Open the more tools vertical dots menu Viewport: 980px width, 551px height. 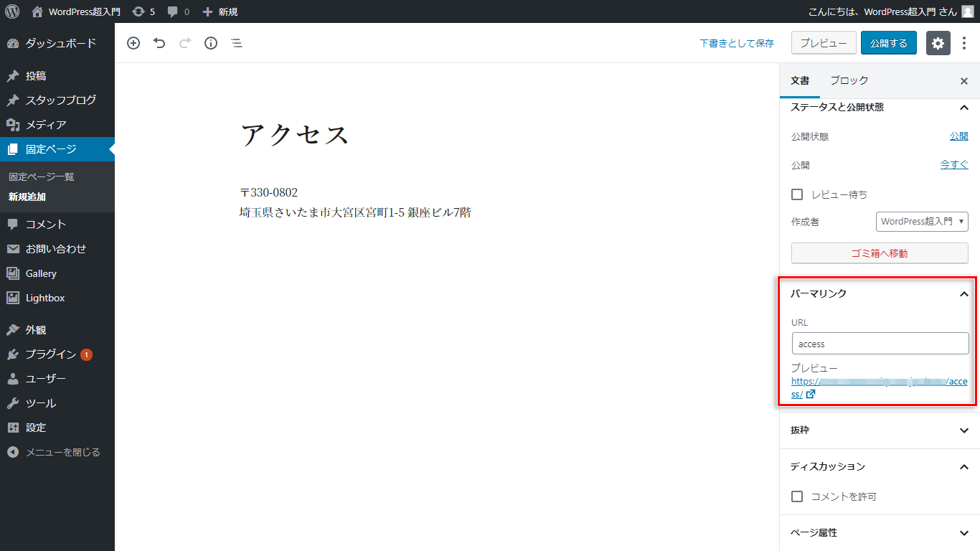tap(965, 43)
